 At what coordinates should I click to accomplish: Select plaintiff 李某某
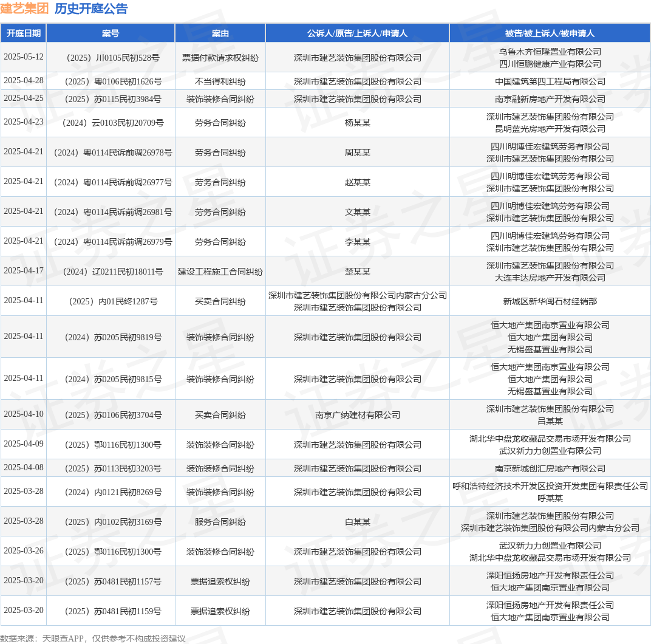pos(358,242)
